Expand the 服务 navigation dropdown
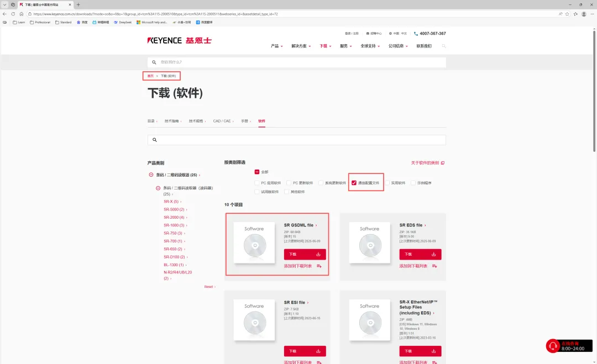Viewport: 597px width, 364px height. [x=345, y=46]
